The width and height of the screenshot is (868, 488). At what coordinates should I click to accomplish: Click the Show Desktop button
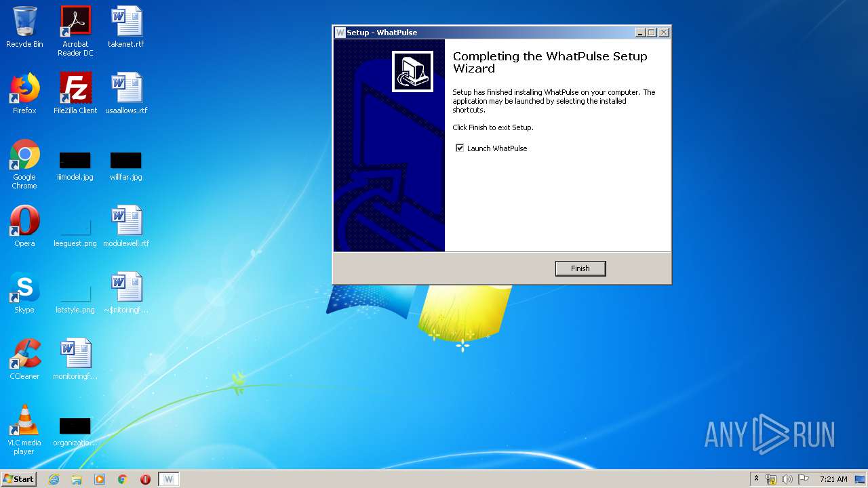pos(861,479)
